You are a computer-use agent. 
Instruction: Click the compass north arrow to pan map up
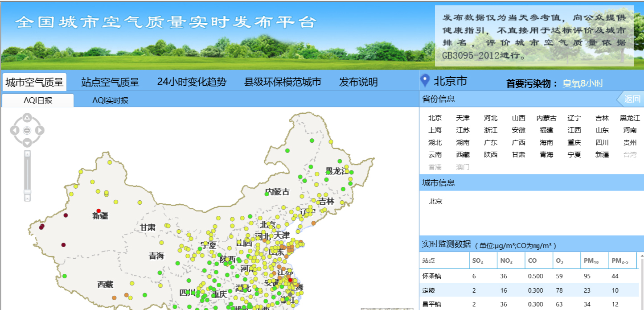click(x=27, y=117)
